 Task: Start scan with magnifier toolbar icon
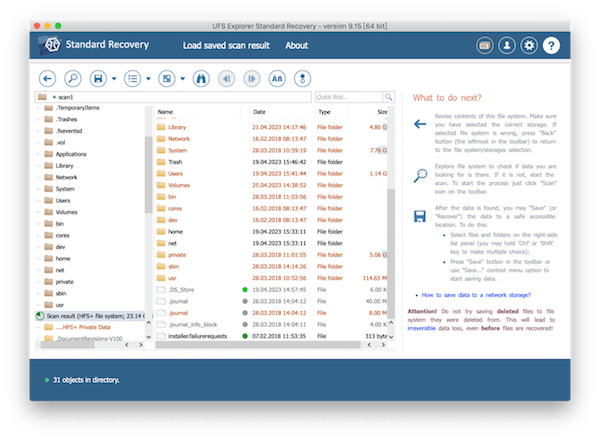(x=73, y=79)
